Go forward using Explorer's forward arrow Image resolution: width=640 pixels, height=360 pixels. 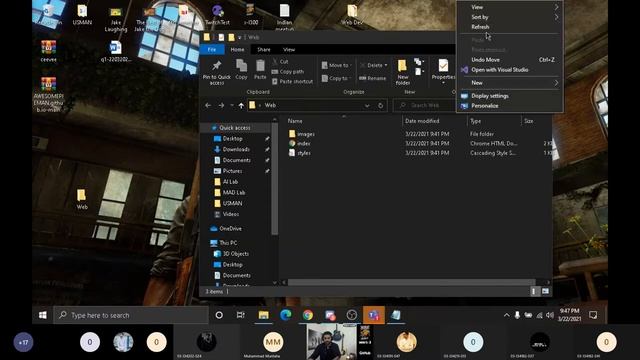pos(221,105)
